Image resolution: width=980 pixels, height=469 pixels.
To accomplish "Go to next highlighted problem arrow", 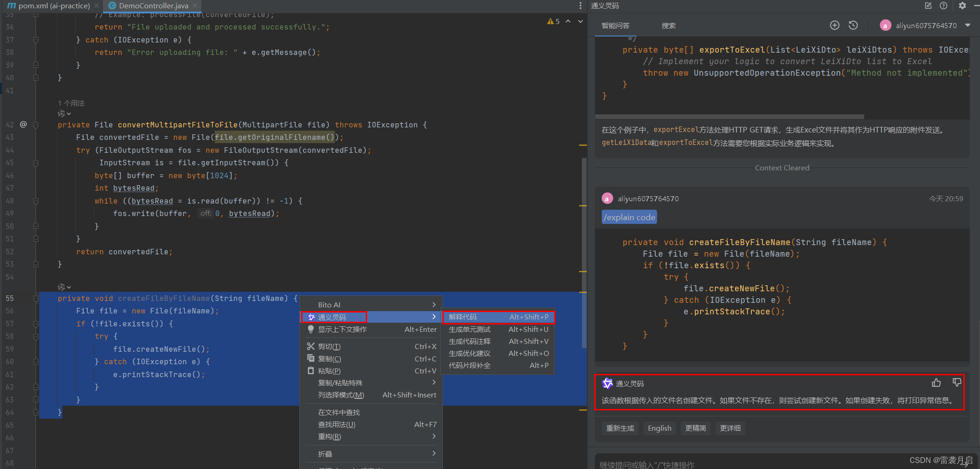I will [581, 21].
